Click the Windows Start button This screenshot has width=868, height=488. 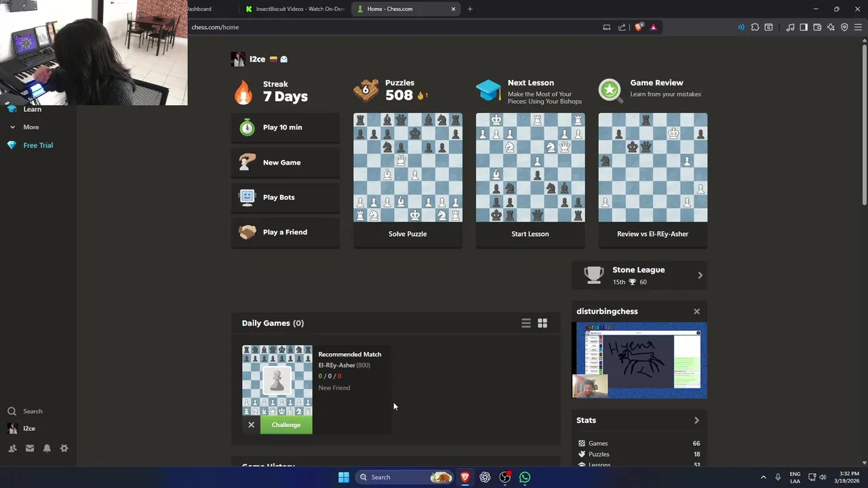(x=344, y=477)
